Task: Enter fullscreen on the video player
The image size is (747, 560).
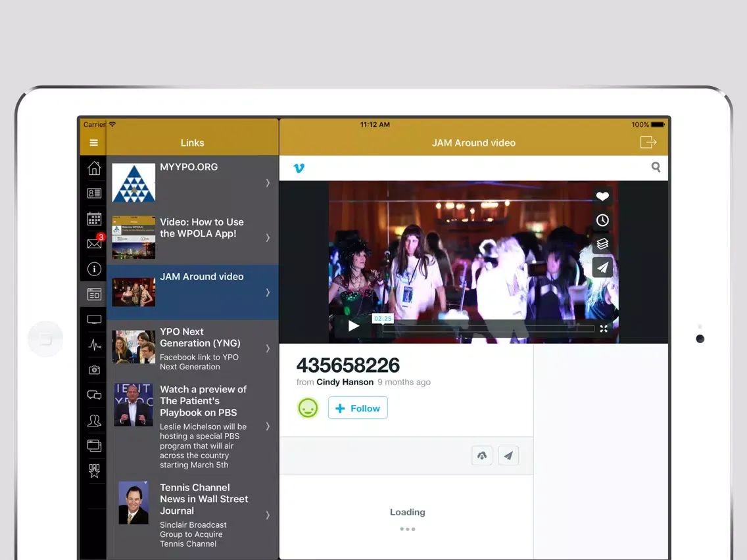Action: coord(604,329)
